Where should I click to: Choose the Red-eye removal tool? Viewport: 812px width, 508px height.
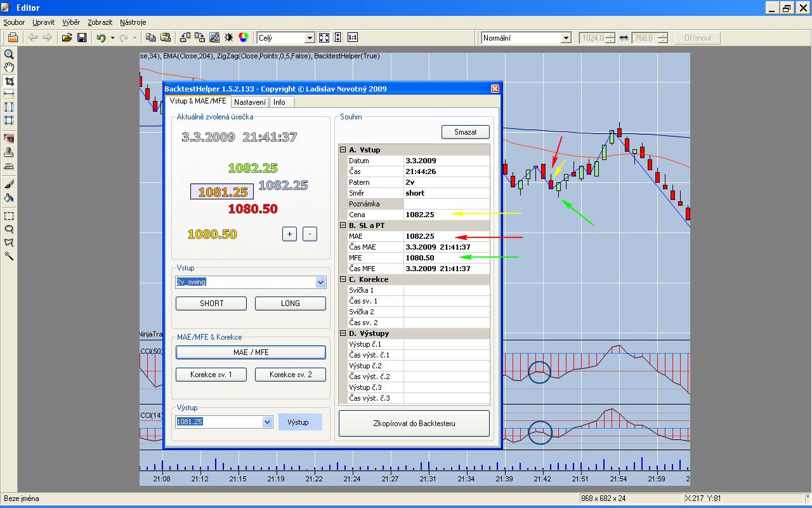(9, 139)
